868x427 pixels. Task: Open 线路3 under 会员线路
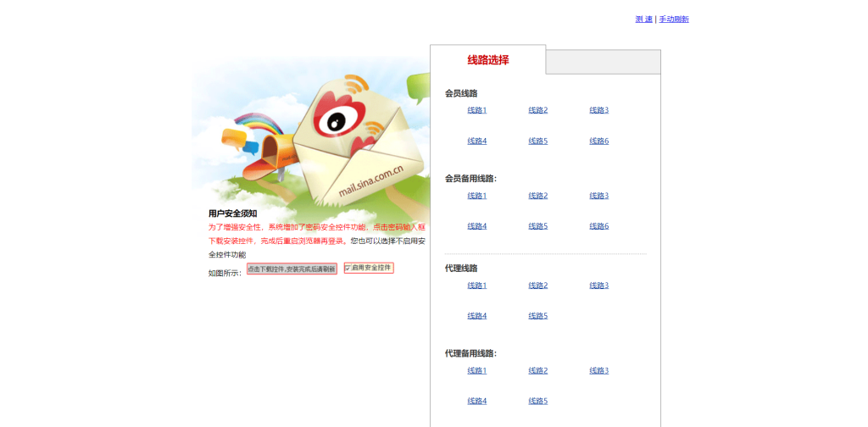point(598,110)
